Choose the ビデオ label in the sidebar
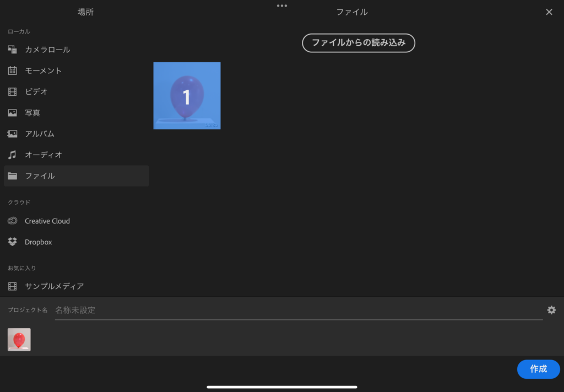564x392 pixels. (36, 91)
